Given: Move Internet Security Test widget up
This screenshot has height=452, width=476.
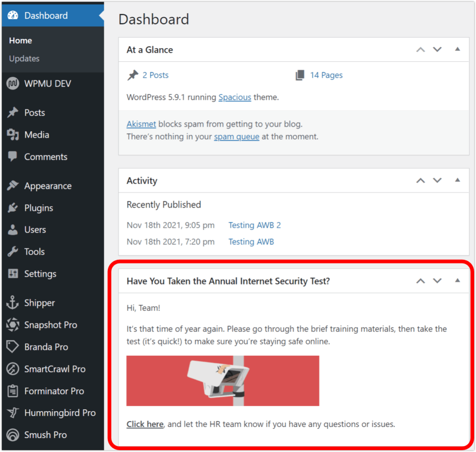Looking at the screenshot, I should [x=420, y=281].
